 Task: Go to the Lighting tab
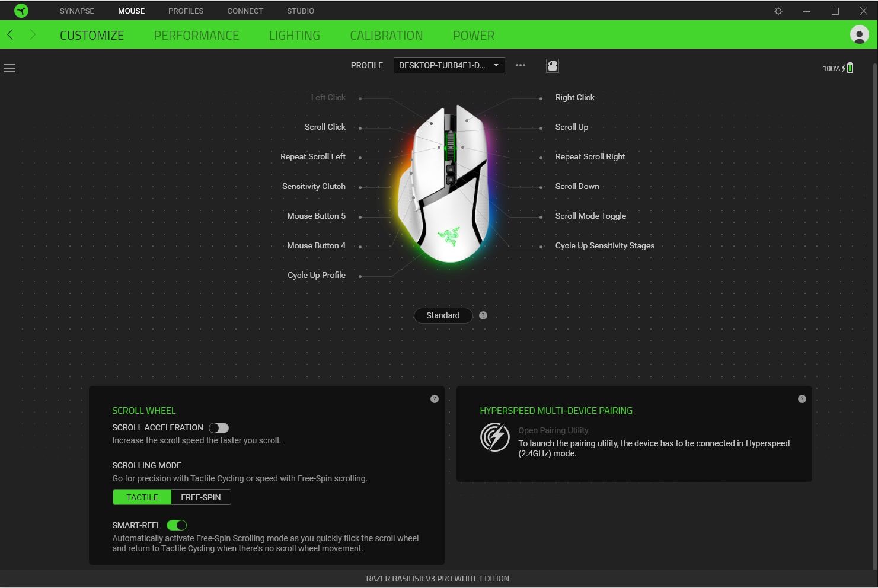tap(295, 36)
